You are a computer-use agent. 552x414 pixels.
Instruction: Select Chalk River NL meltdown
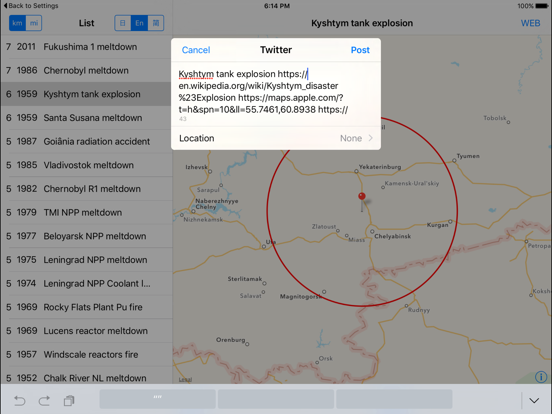(86, 378)
